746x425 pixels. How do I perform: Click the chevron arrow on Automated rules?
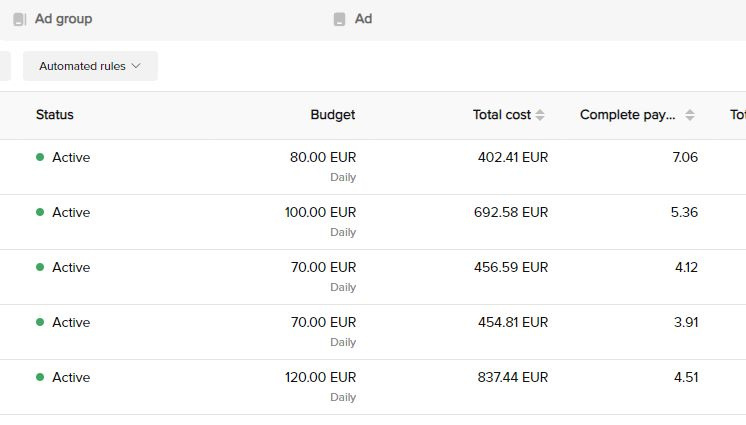tap(137, 66)
